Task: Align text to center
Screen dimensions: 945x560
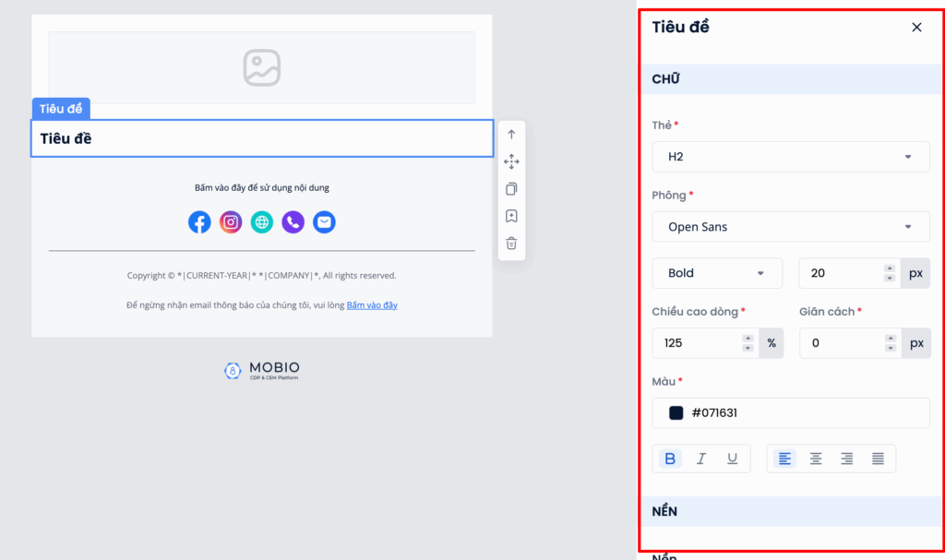Action: [816, 459]
